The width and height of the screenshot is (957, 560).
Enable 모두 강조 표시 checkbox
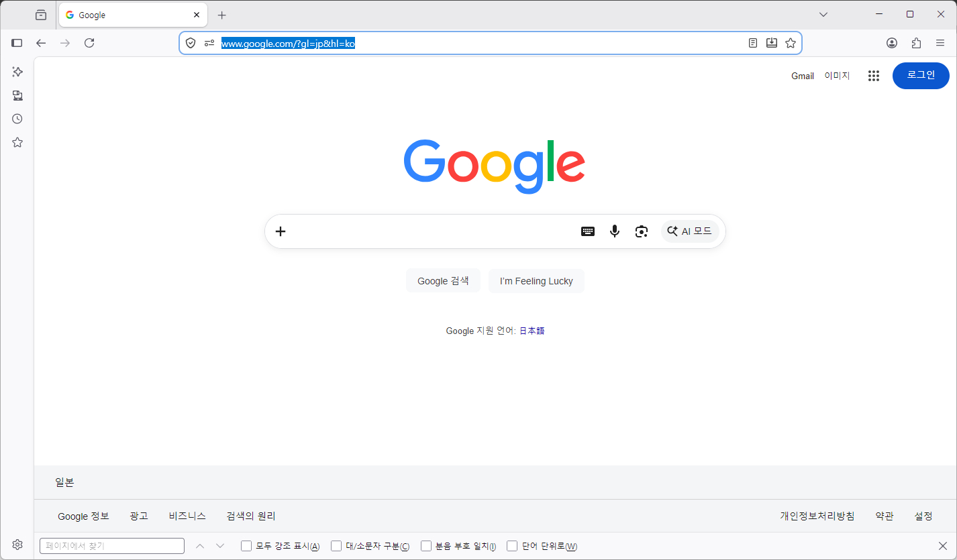(x=246, y=546)
